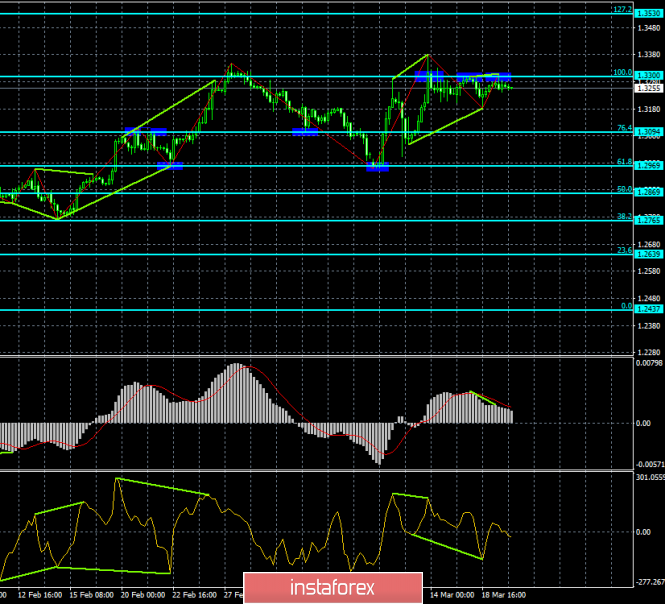This screenshot has width=665, height=604.
Task: Click the MACD scale minimum -0.00571
Action: (650, 464)
